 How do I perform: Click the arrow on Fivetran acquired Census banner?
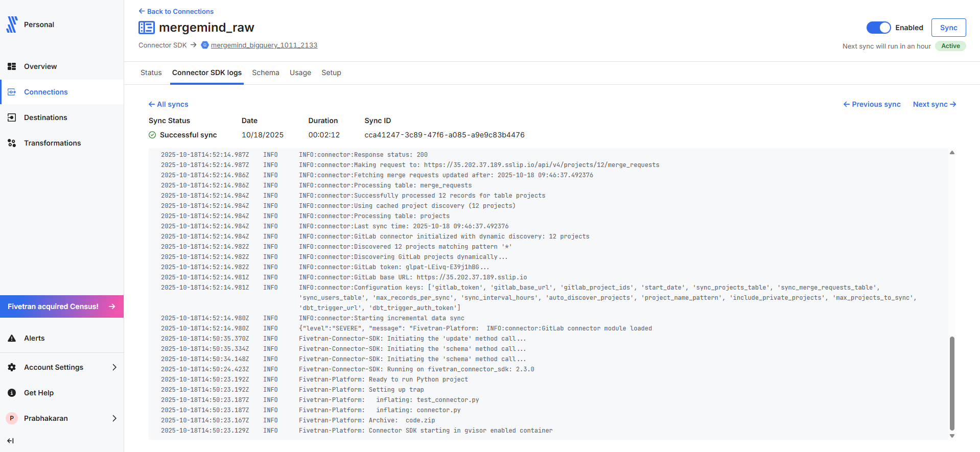coord(112,306)
